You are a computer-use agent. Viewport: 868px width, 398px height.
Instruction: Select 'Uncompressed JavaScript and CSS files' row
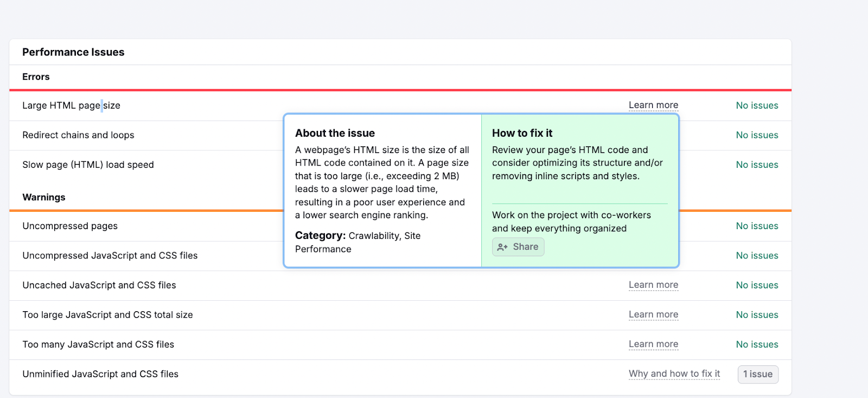[x=110, y=256]
